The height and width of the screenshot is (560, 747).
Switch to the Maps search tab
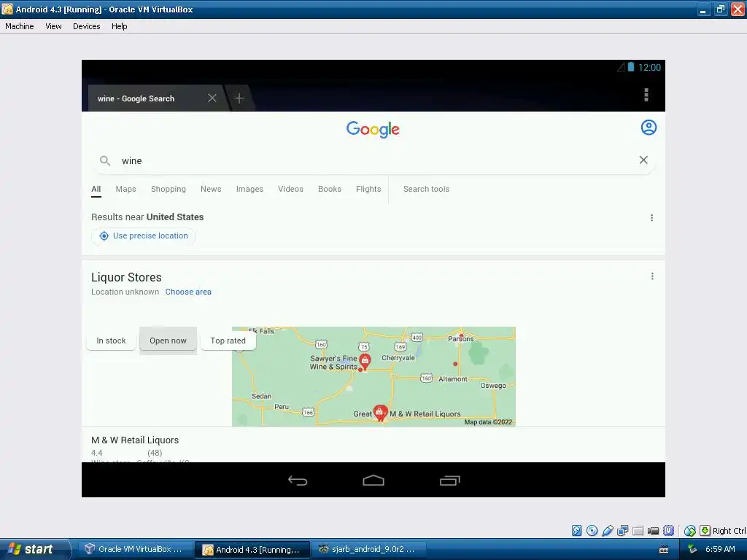[125, 189]
